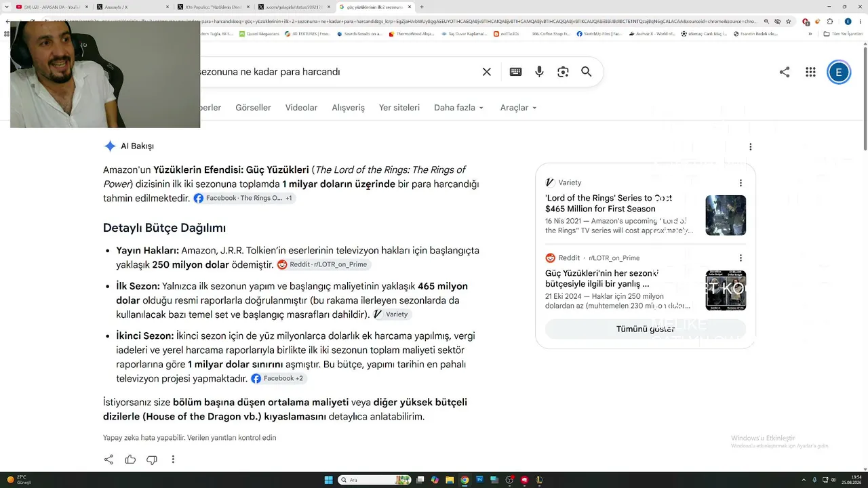
Task: Open Copilot from the taskbar
Action: point(435,480)
